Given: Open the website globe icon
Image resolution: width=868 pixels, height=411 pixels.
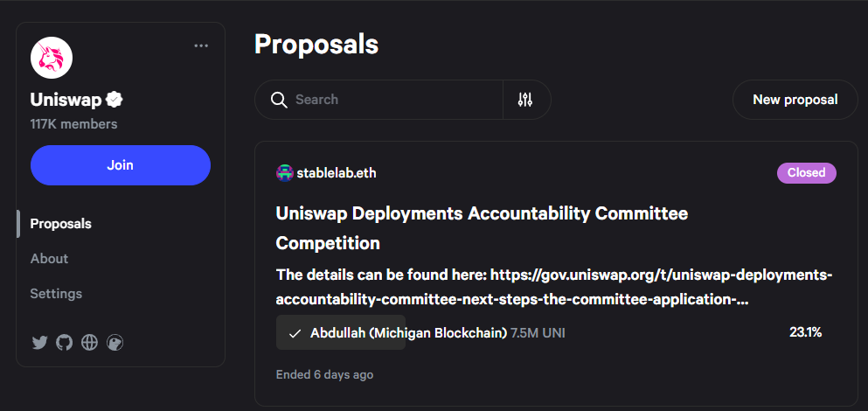Looking at the screenshot, I should (89, 342).
